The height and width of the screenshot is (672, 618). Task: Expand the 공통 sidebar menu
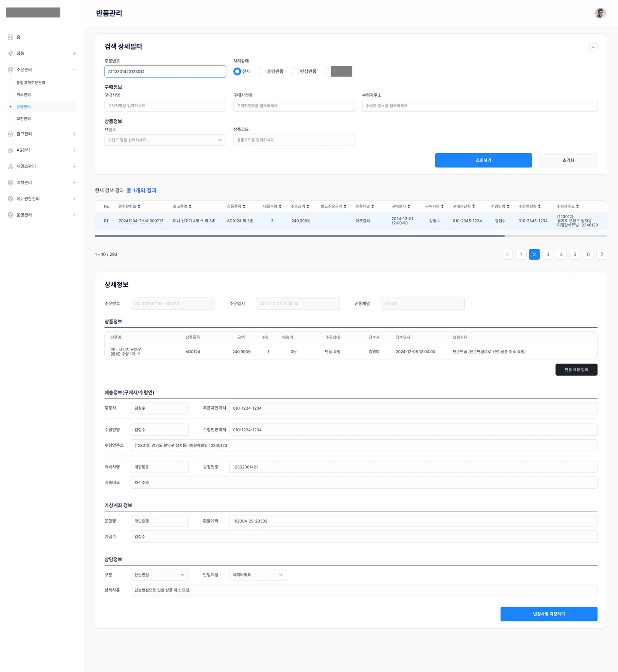coord(74,53)
